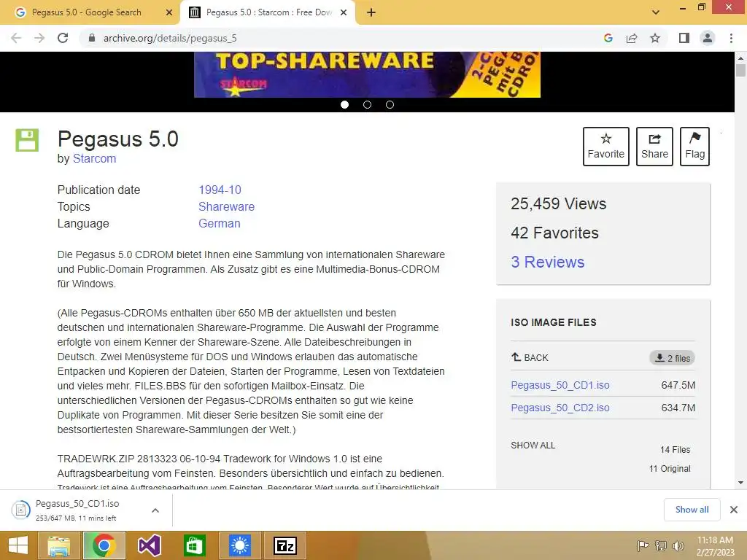Click the 14 Files text
This screenshot has width=747, height=560.
tap(675, 449)
